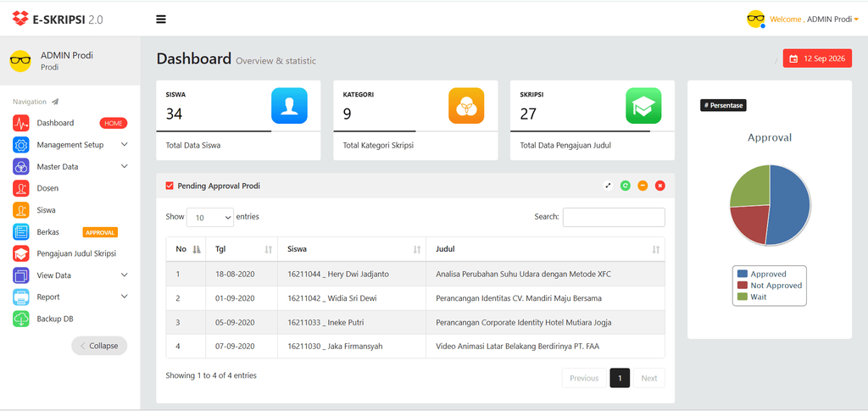Open Pengajuan Judul Skripsi menu item

[x=76, y=253]
